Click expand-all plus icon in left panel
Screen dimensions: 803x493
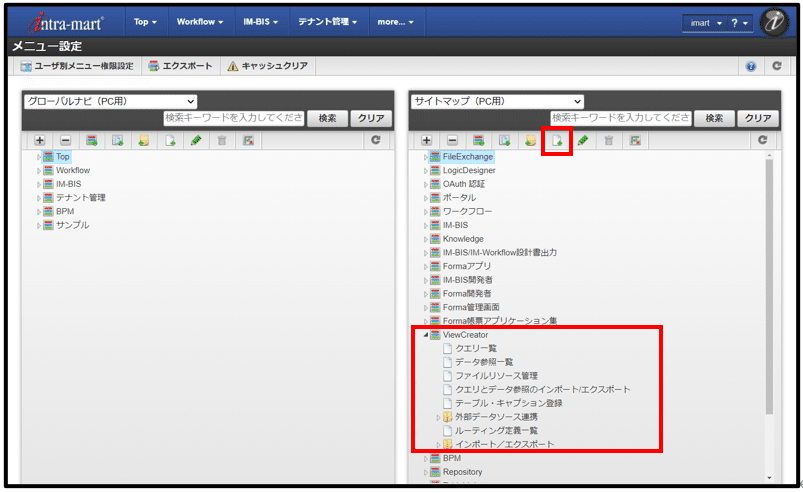point(39,140)
